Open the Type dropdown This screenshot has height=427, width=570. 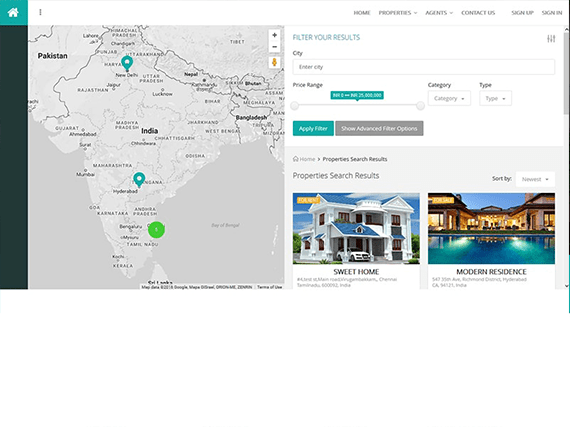pyautogui.click(x=495, y=98)
